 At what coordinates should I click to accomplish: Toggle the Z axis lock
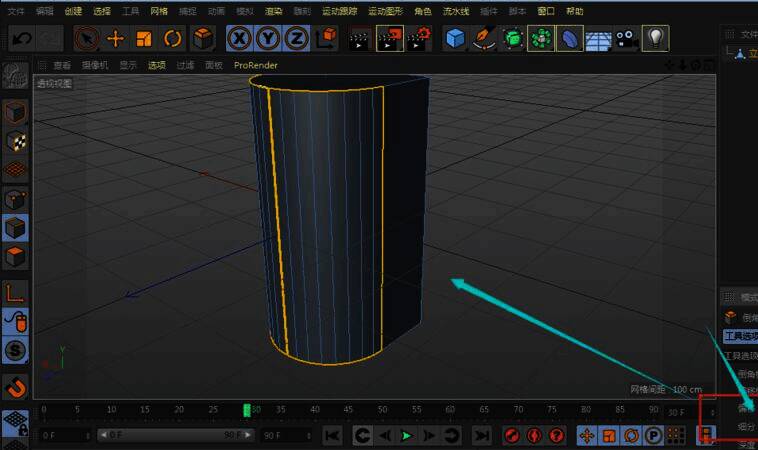(x=296, y=39)
